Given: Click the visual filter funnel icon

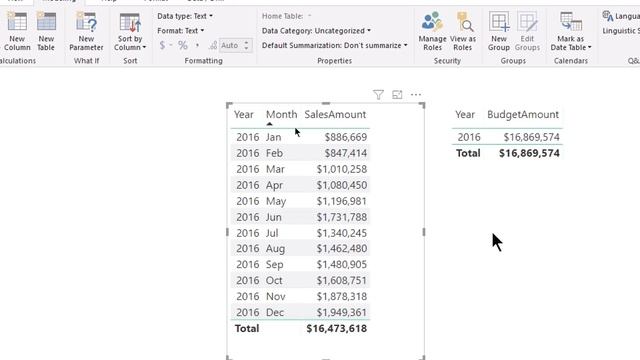Looking at the screenshot, I should 378,95.
